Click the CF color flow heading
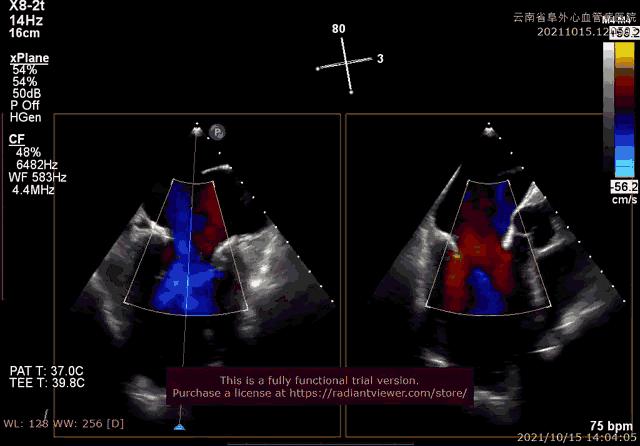This screenshot has width=640, height=446. point(17,139)
